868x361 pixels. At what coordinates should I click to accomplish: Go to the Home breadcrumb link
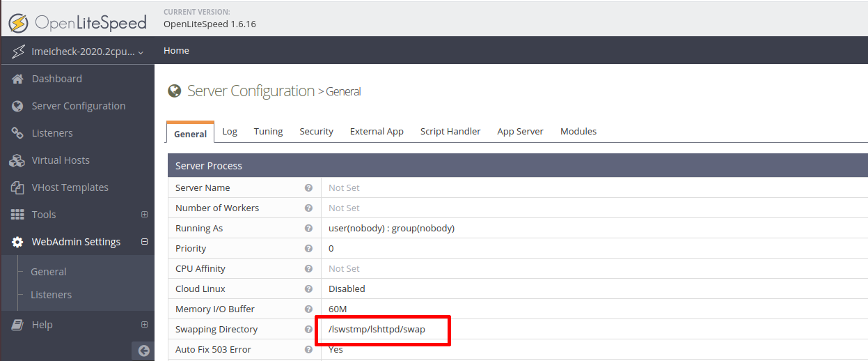[176, 51]
